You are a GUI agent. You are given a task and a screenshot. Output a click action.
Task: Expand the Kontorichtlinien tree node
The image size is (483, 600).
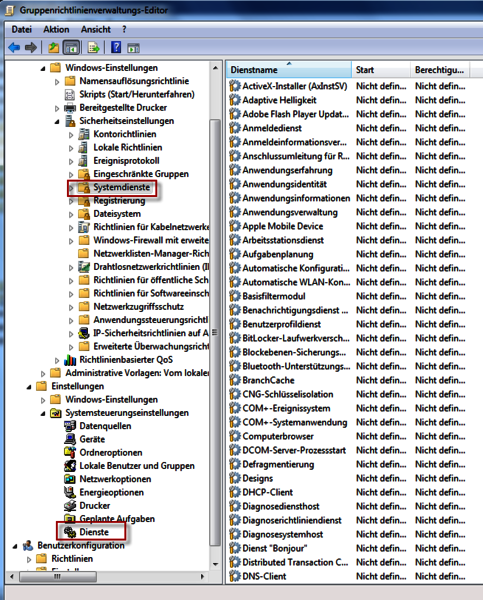coord(71,135)
